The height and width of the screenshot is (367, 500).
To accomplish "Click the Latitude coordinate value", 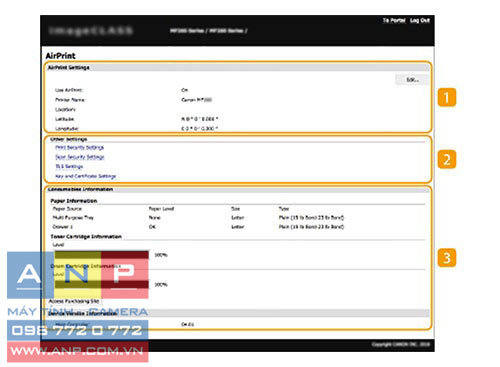I will 200,119.
